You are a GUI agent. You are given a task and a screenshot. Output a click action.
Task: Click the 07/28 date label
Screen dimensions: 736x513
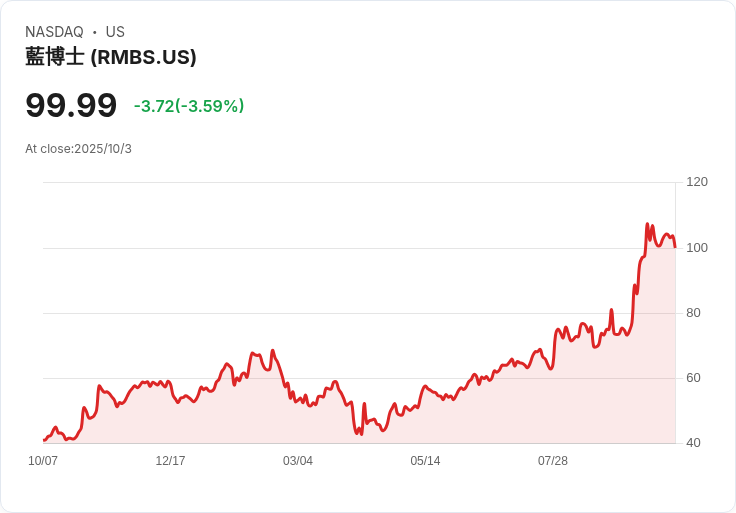553,461
